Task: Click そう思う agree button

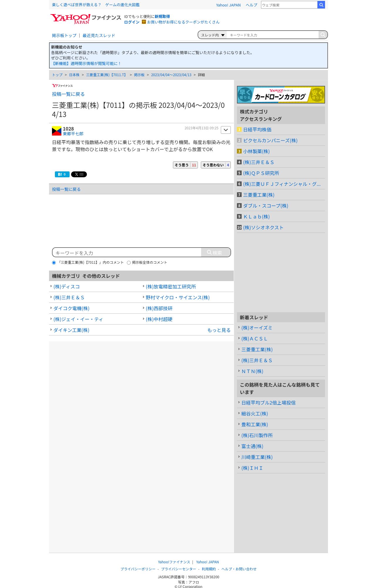Action: [185, 165]
